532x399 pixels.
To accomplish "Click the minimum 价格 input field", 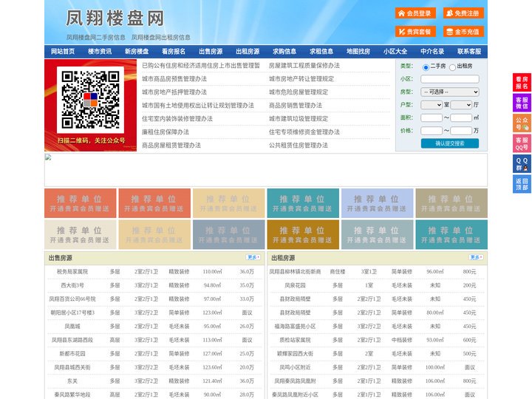I will (x=432, y=131).
